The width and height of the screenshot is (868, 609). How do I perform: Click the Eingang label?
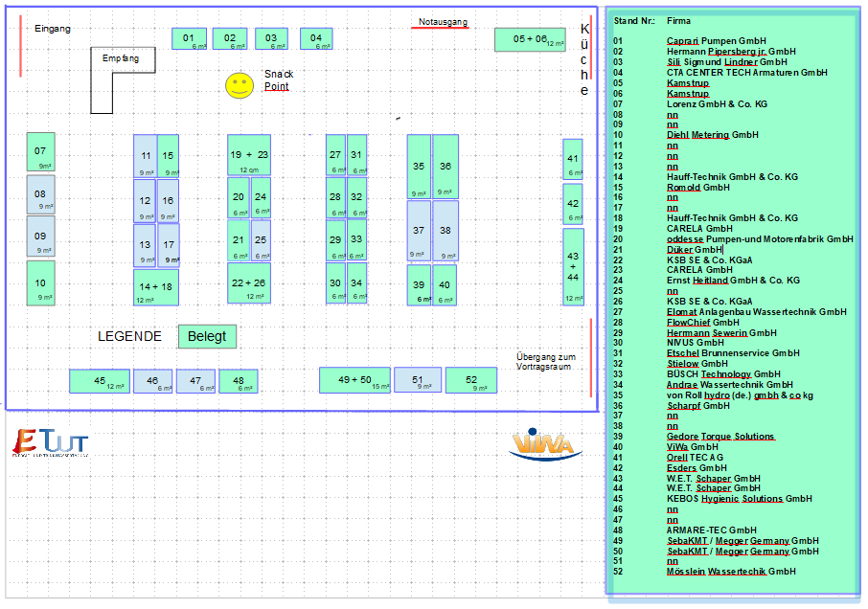point(53,28)
